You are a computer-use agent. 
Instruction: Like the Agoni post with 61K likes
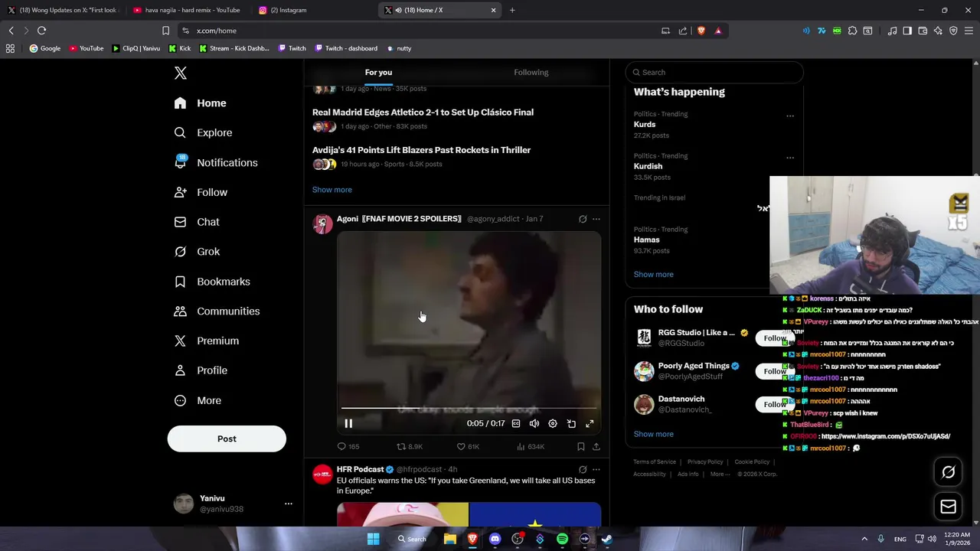468,446
